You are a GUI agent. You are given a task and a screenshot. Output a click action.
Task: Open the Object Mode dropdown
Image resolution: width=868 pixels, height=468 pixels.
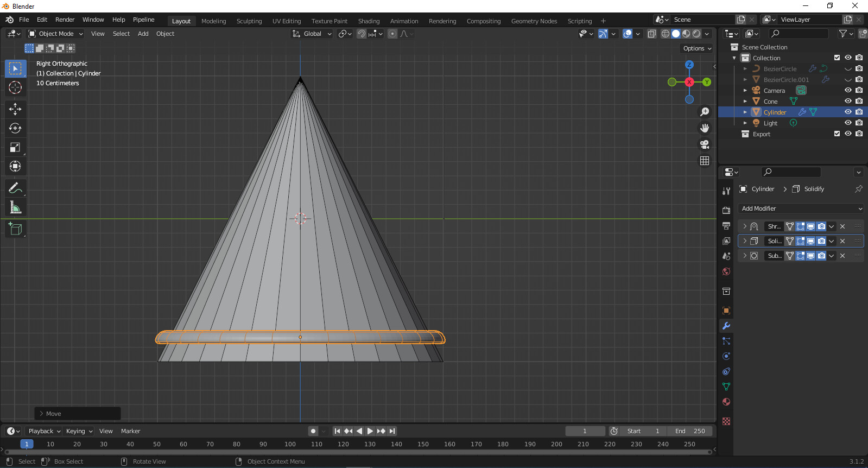coord(56,34)
